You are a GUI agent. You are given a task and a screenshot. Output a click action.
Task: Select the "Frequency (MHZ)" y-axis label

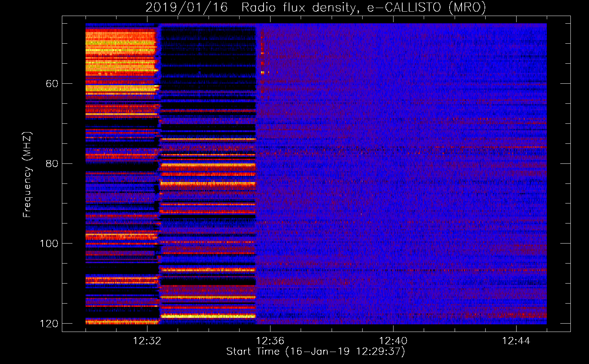point(27,175)
